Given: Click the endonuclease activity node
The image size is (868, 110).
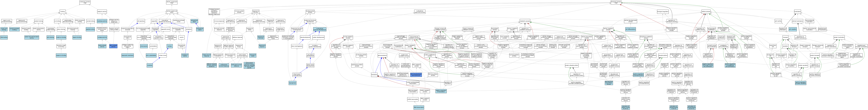Looking at the screenshot, I should point(102,46).
